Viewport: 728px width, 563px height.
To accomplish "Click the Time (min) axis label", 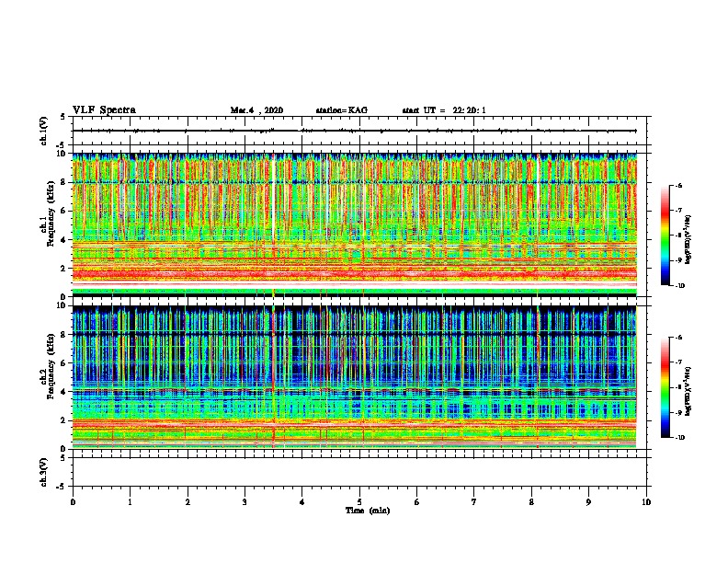I will pos(368,511).
